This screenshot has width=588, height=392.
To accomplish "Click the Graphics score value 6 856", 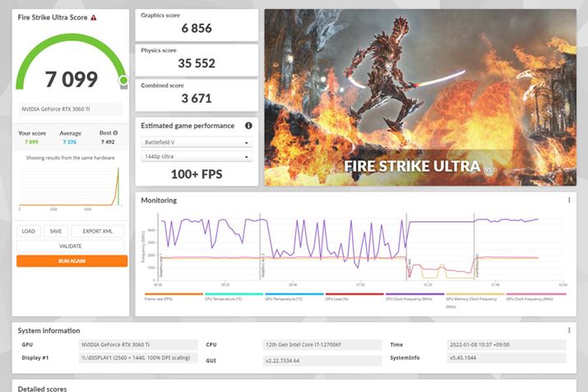I will (x=197, y=28).
